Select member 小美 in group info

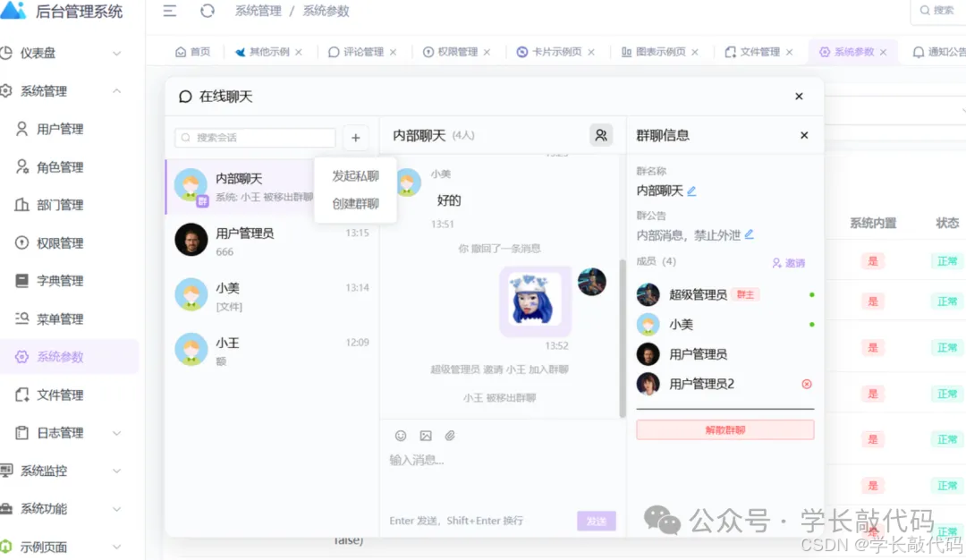725,324
